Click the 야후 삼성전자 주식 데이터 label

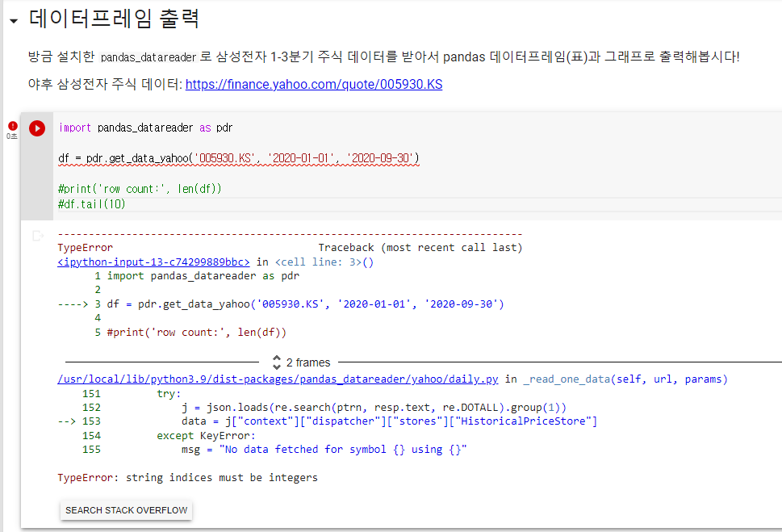105,84
